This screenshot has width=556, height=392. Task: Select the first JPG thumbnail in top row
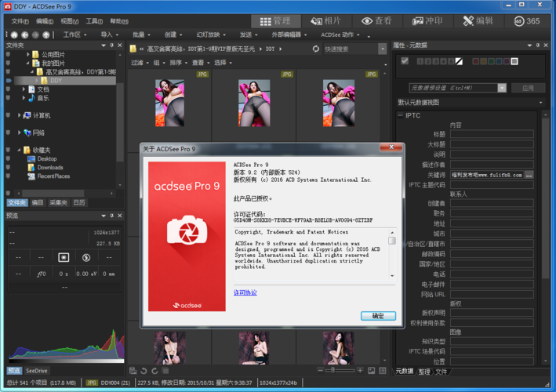(x=169, y=103)
